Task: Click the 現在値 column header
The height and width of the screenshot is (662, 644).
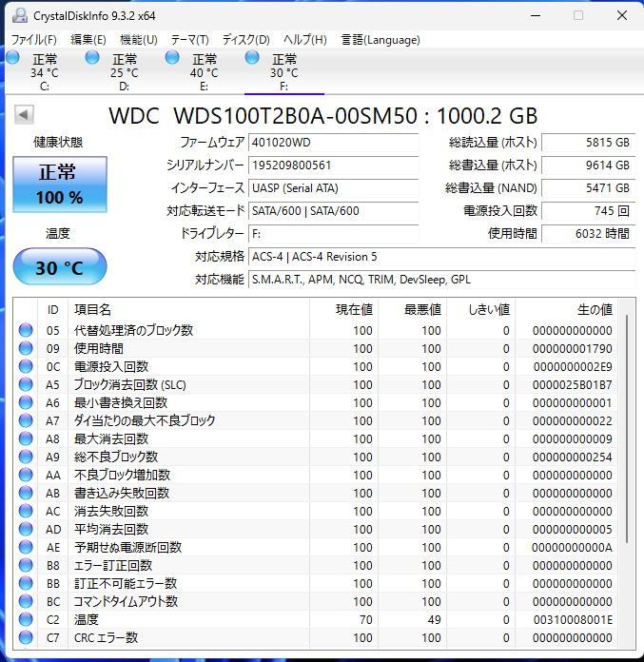Action: 343,309
